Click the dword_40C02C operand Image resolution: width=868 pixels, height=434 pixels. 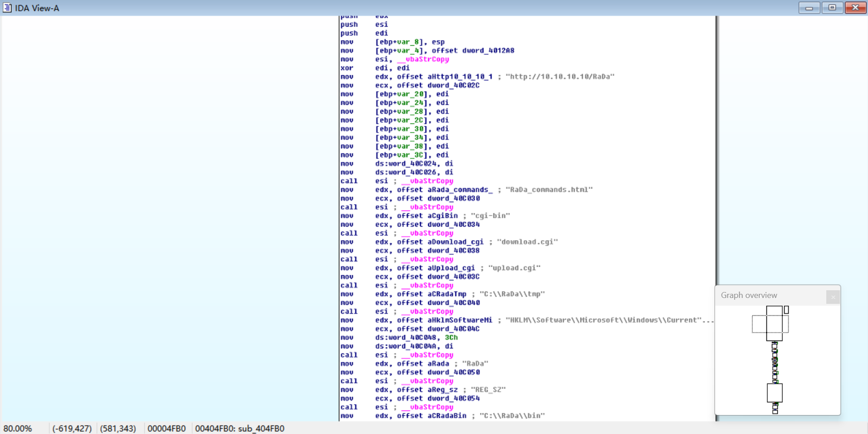point(454,85)
